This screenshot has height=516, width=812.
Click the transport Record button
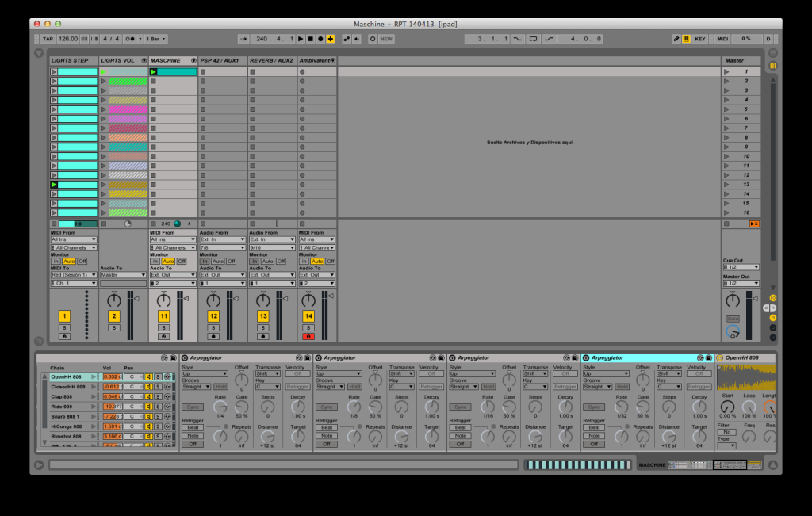[320, 38]
